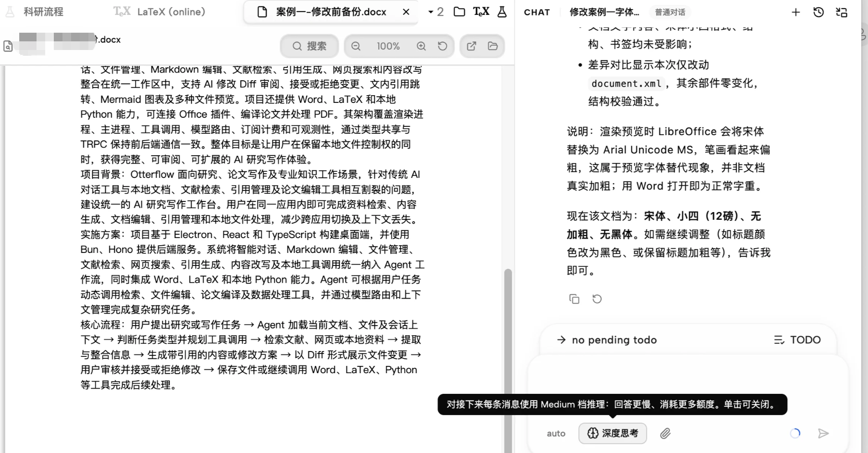Open the TODO list button
Screen dimensions: 868x453
coord(797,340)
